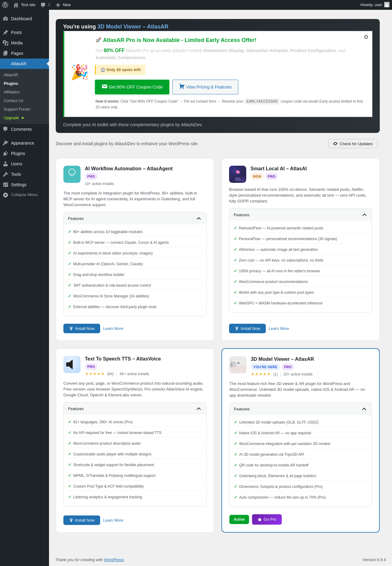392x566 pixels.
Task: Click the Version 6.9.4 footer text
Action: click(374, 560)
